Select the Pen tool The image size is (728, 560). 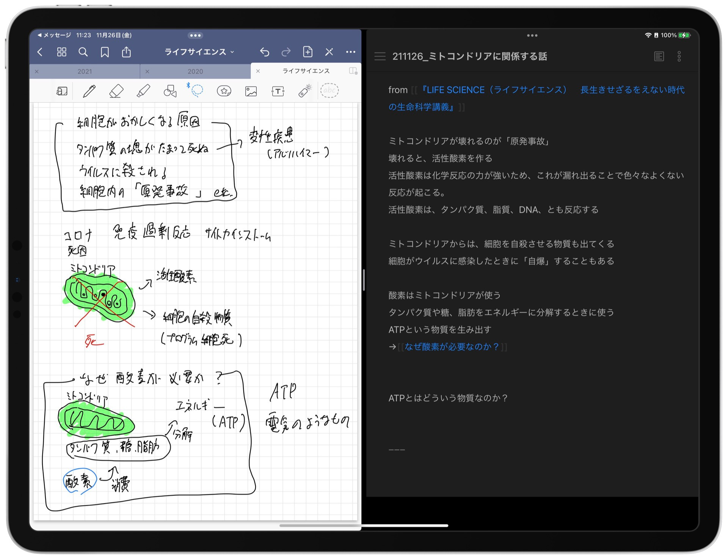coord(89,91)
